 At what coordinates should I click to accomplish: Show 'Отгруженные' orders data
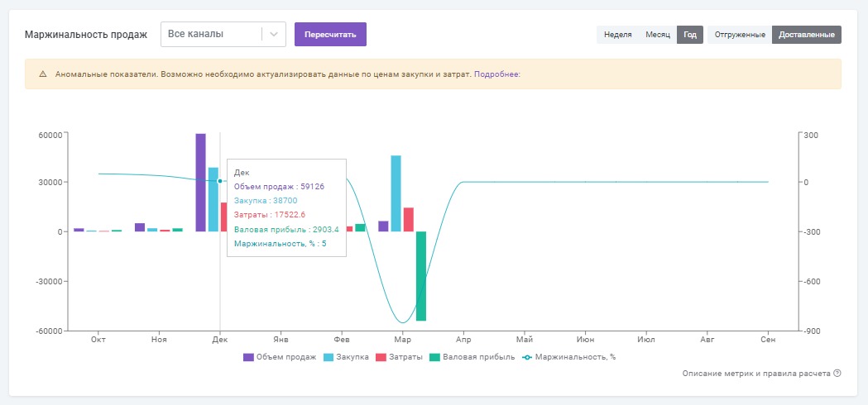click(x=739, y=35)
